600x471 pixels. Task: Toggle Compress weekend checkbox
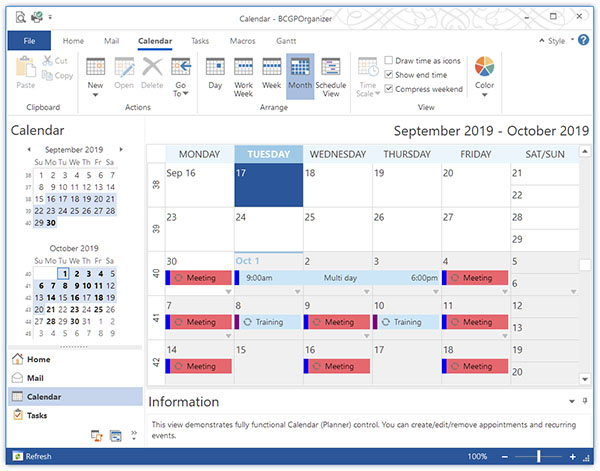point(388,88)
